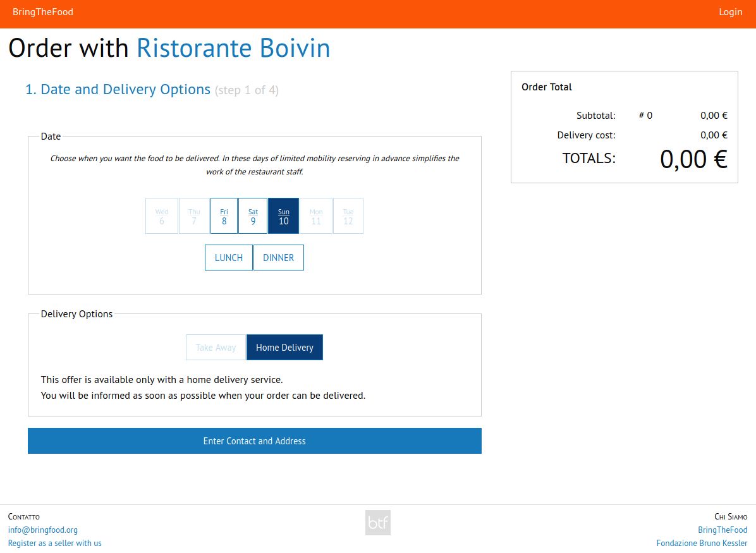756x553 pixels.
Task: Go to BringTheFood home in header
Action: click(x=43, y=12)
